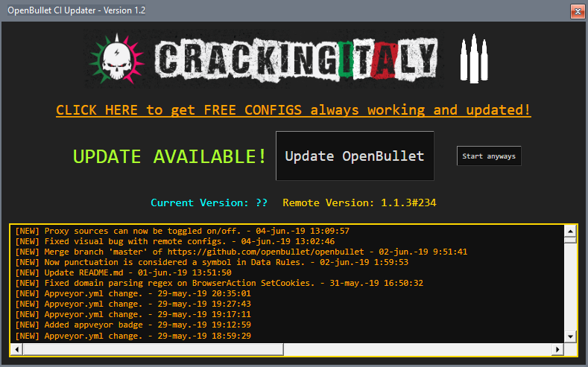Image resolution: width=588 pixels, height=367 pixels.
Task: Click the horizontal scrollbar thumb
Action: (153, 349)
